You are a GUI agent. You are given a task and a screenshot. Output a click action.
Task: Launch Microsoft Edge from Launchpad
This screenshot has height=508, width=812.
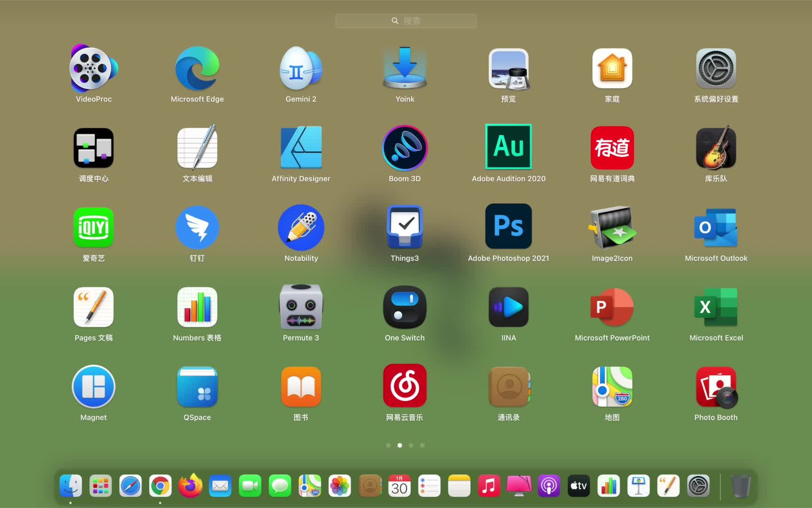click(197, 69)
